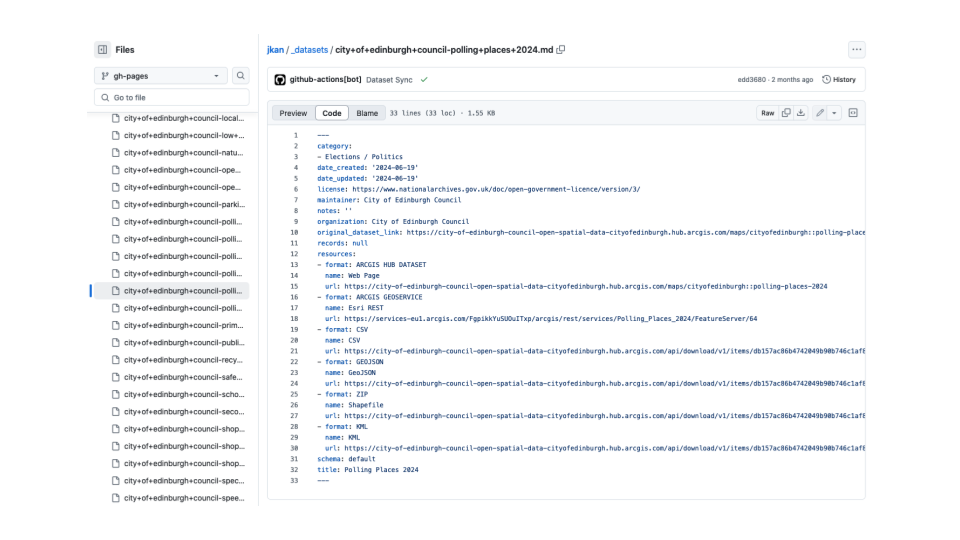
Task: Click file icon beside council-local row
Action: tap(116, 118)
